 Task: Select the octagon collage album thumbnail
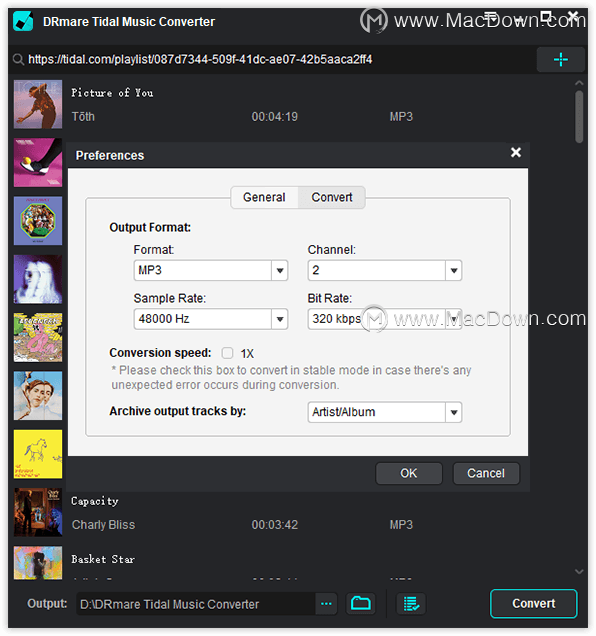(38, 221)
